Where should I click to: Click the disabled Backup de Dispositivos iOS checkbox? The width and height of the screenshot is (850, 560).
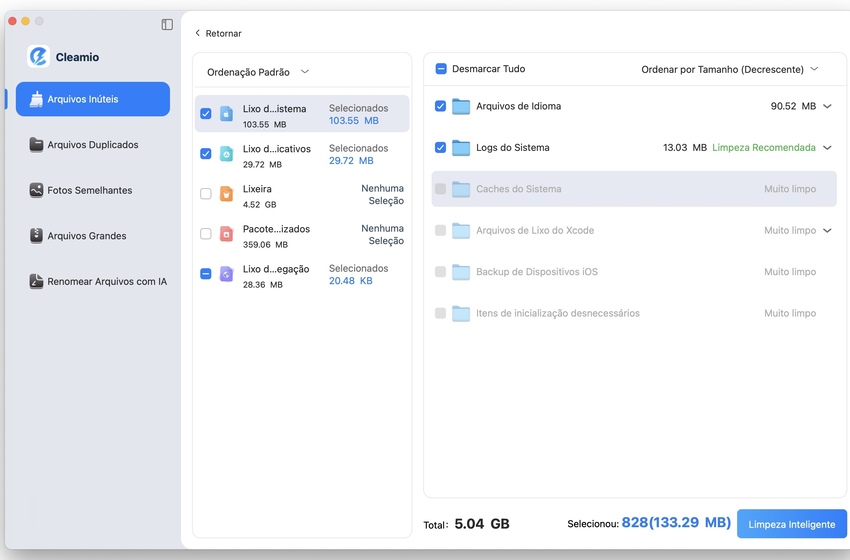click(x=440, y=272)
